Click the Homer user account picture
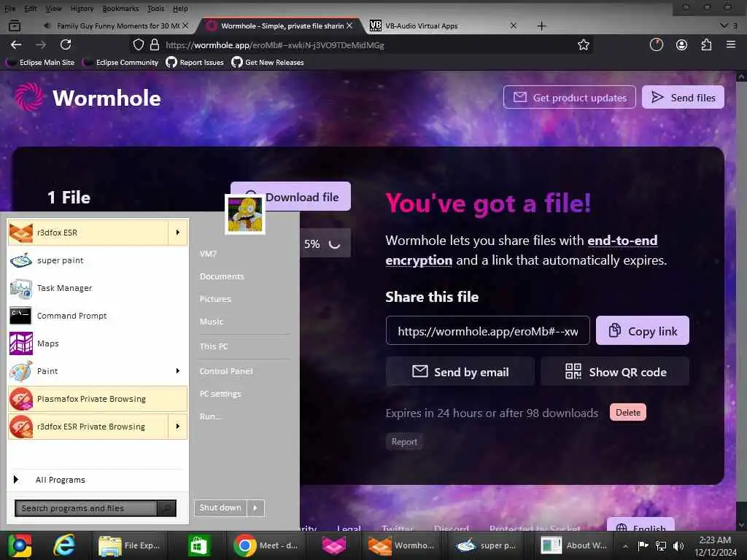 pyautogui.click(x=245, y=214)
